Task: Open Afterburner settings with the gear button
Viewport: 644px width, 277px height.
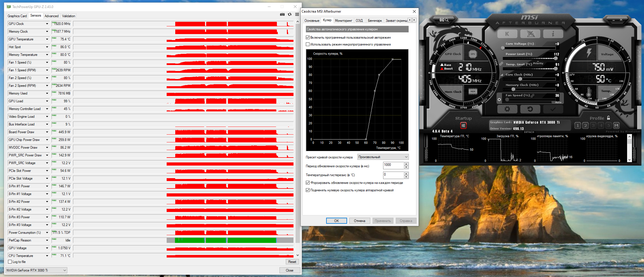Action: (x=507, y=109)
